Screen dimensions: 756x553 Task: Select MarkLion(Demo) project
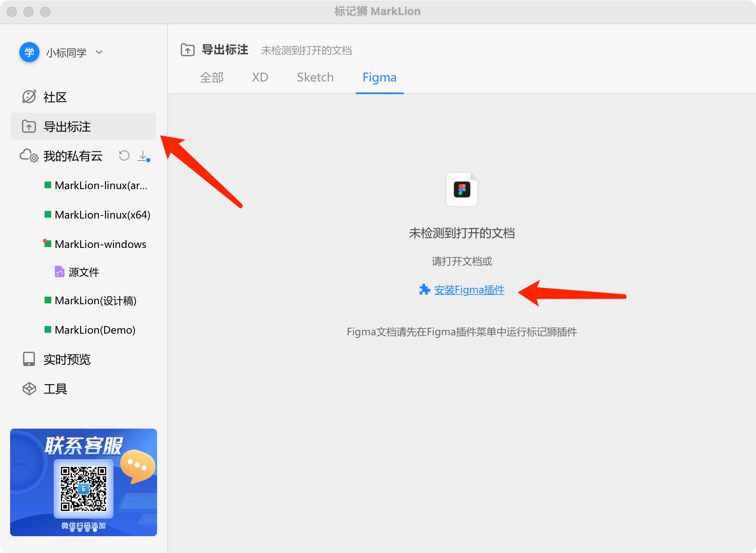95,330
